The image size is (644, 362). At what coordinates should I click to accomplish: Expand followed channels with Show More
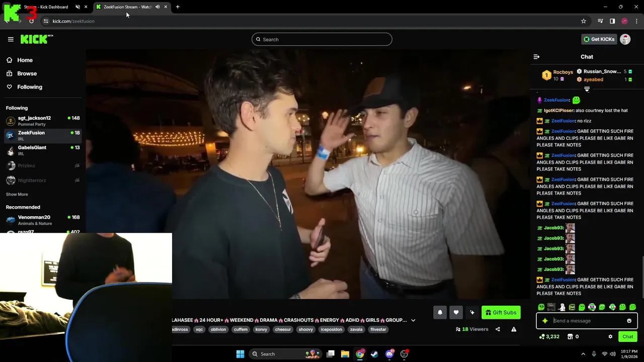[x=17, y=194]
